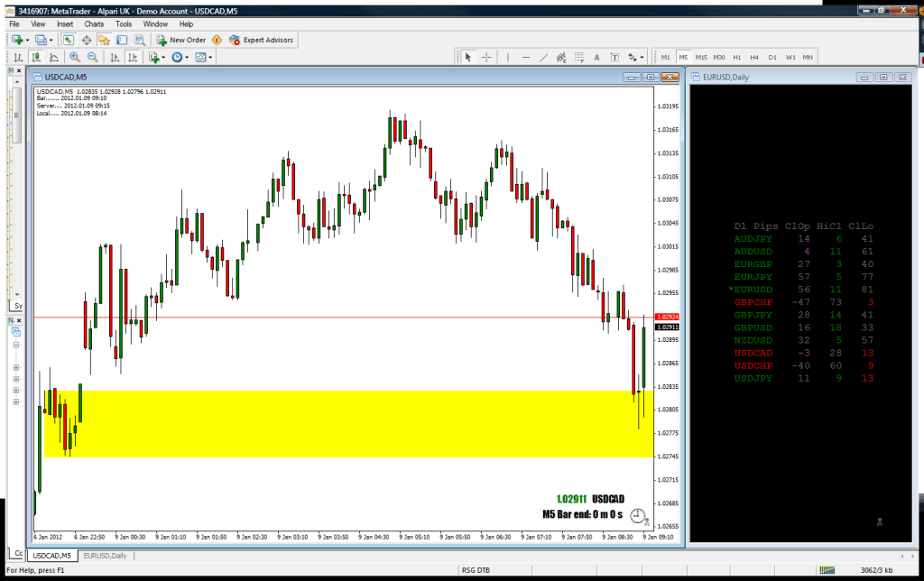This screenshot has width=924, height=581.
Task: Select the H1 timeframe
Action: (x=736, y=57)
